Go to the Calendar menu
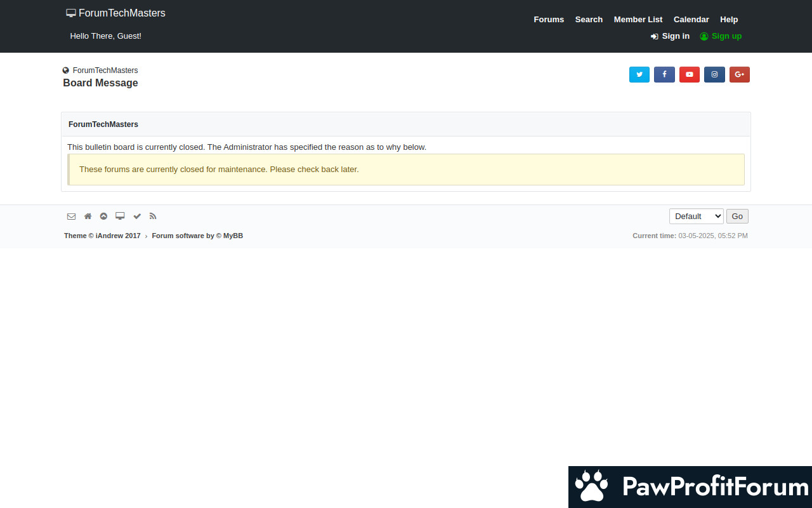This screenshot has height=508, width=812. click(691, 20)
